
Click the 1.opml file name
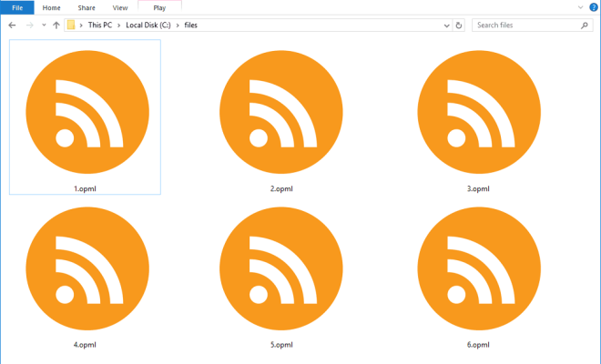[x=85, y=188]
